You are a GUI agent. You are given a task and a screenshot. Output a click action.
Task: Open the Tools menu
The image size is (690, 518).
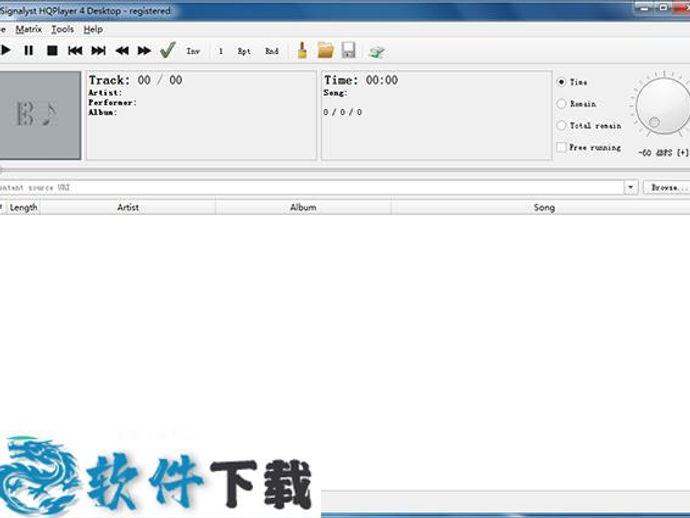(62, 29)
